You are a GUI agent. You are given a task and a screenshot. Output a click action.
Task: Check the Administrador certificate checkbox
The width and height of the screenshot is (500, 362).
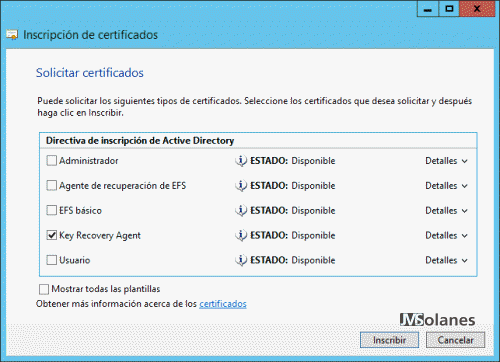52,161
